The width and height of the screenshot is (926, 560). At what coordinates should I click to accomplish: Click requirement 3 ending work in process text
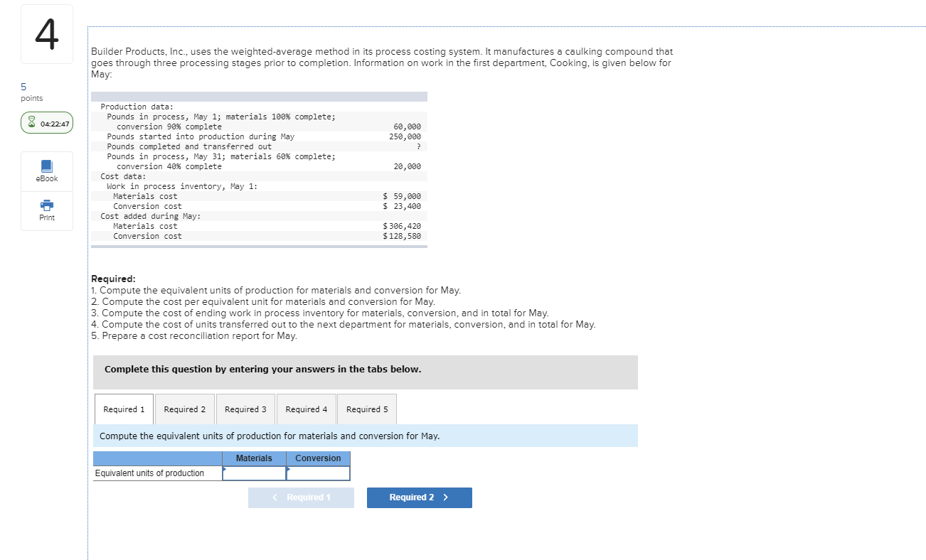[320, 313]
